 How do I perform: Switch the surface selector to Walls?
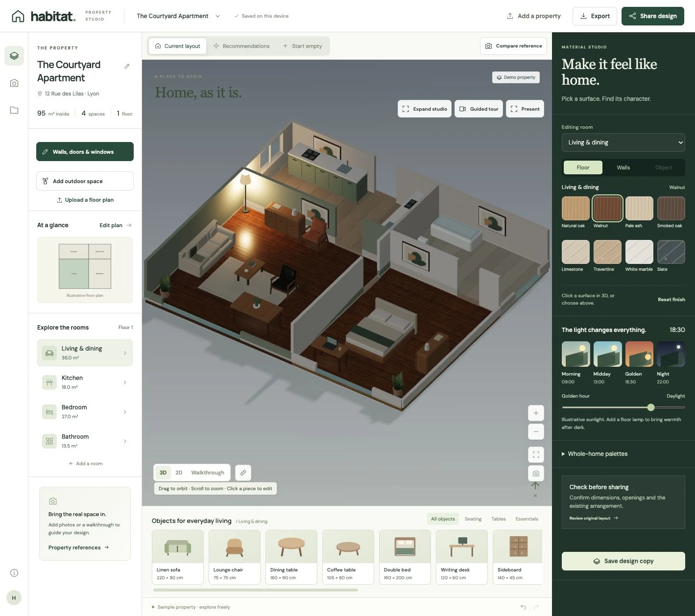pos(623,167)
